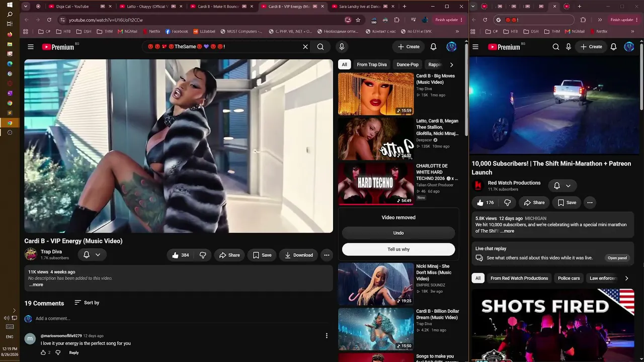Expand Red Watch Productions subscription chevron

point(568,186)
